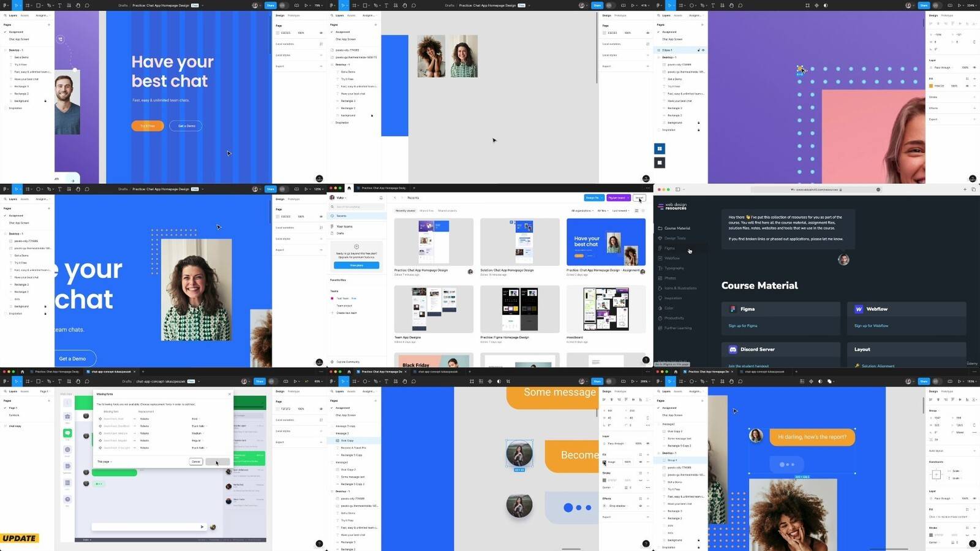
Task: Open Assets tab in Try it Free canvas window
Action: point(24,15)
